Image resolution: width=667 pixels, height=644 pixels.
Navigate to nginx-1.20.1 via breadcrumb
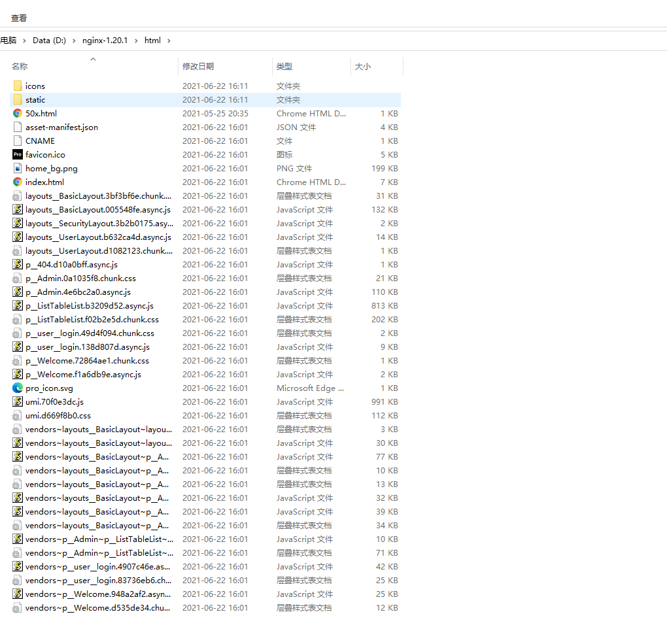[105, 40]
